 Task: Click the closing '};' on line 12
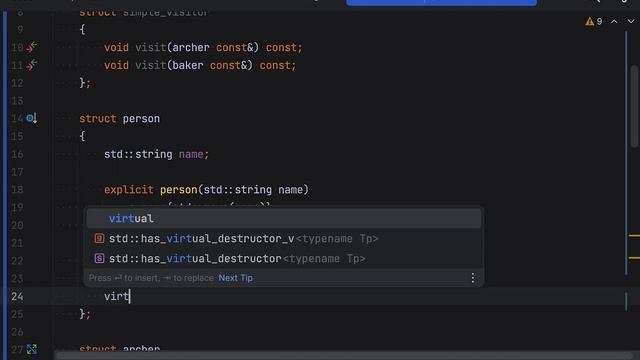click(85, 83)
